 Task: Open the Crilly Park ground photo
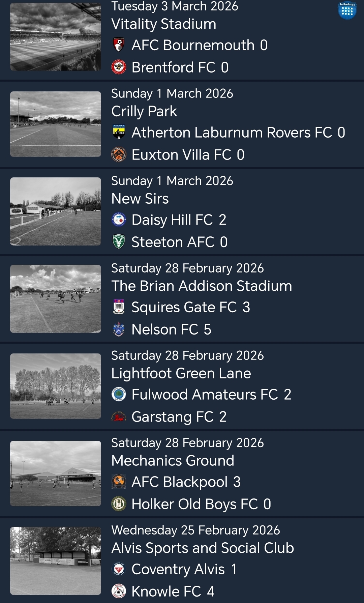56,124
